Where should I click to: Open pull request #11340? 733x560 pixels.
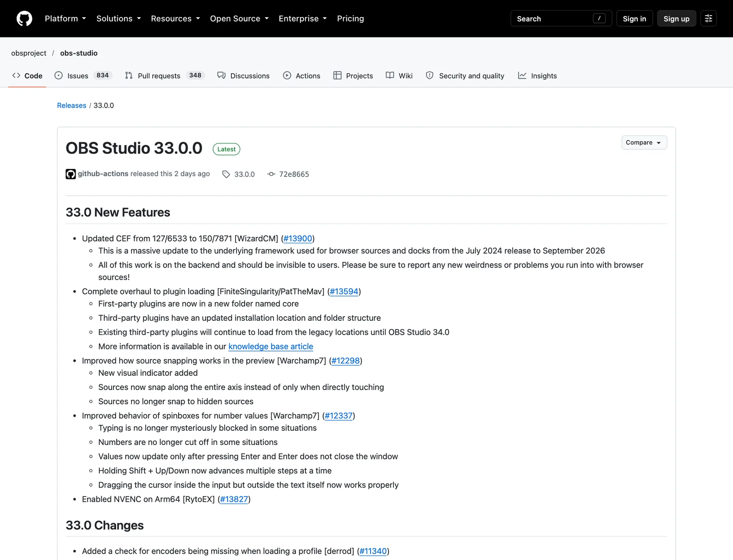373,551
